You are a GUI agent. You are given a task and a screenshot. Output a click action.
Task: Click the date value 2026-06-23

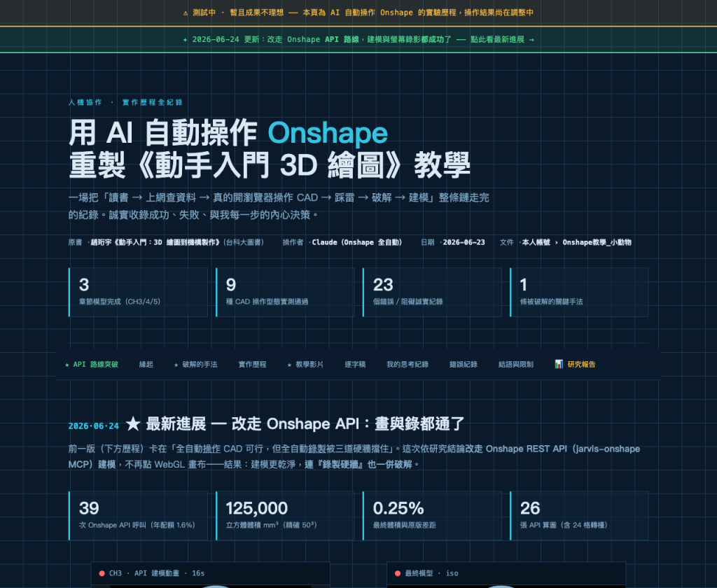(x=464, y=242)
